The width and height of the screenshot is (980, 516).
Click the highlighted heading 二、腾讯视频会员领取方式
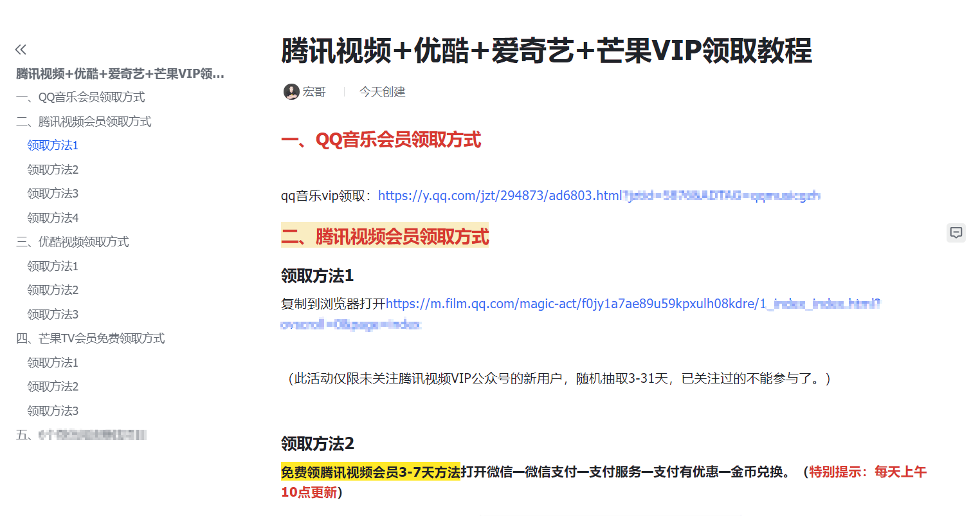pyautogui.click(x=385, y=235)
